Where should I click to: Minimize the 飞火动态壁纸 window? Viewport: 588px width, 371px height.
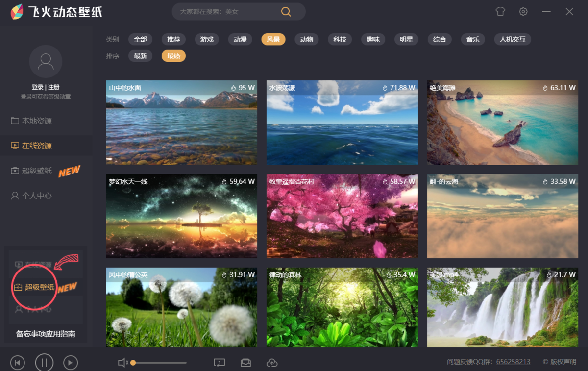click(x=546, y=12)
